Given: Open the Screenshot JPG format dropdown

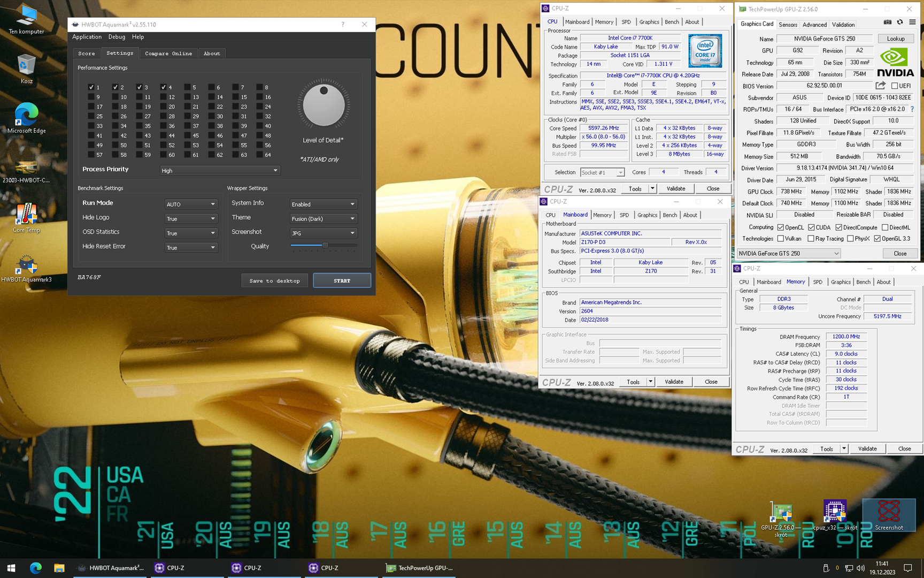Looking at the screenshot, I should point(323,233).
